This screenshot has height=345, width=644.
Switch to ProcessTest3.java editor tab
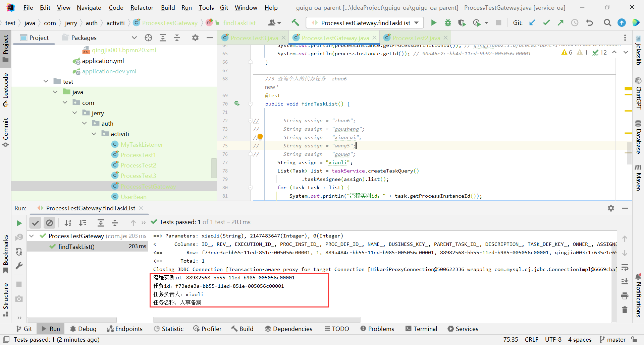click(254, 38)
